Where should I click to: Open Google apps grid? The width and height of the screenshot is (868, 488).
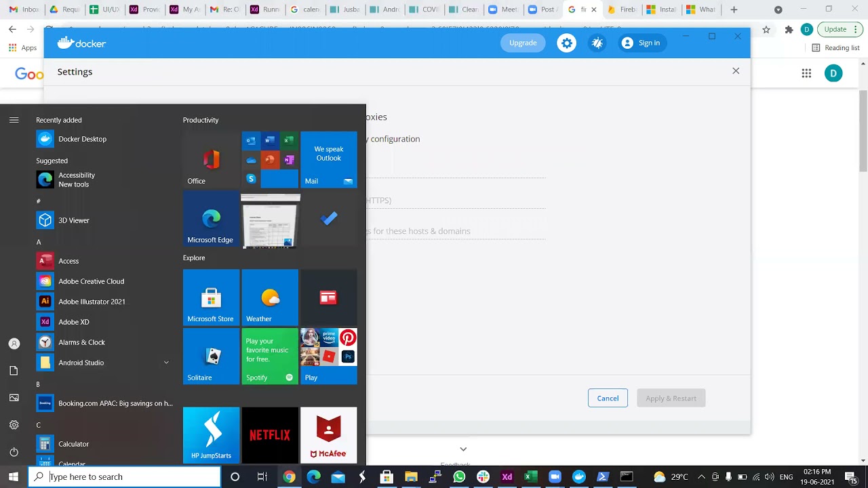[x=806, y=73]
